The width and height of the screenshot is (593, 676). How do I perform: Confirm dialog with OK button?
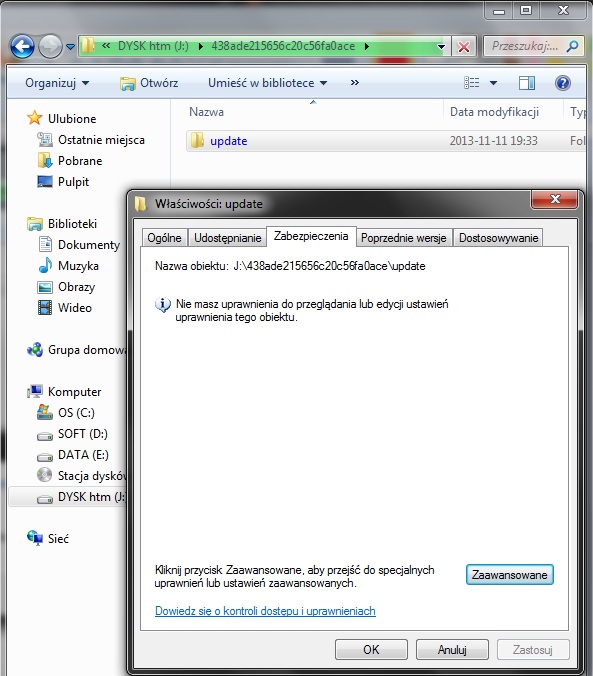click(x=371, y=649)
